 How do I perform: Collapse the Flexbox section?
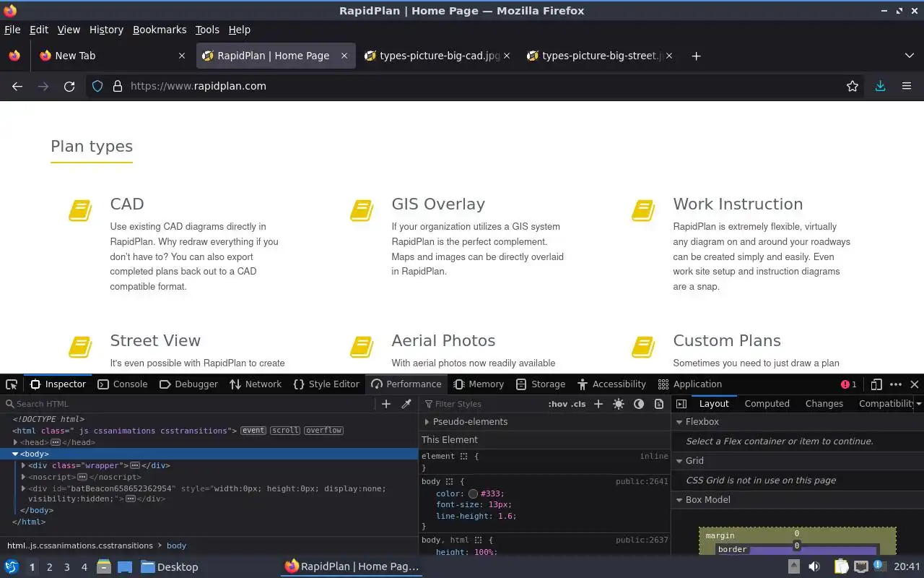coord(679,422)
